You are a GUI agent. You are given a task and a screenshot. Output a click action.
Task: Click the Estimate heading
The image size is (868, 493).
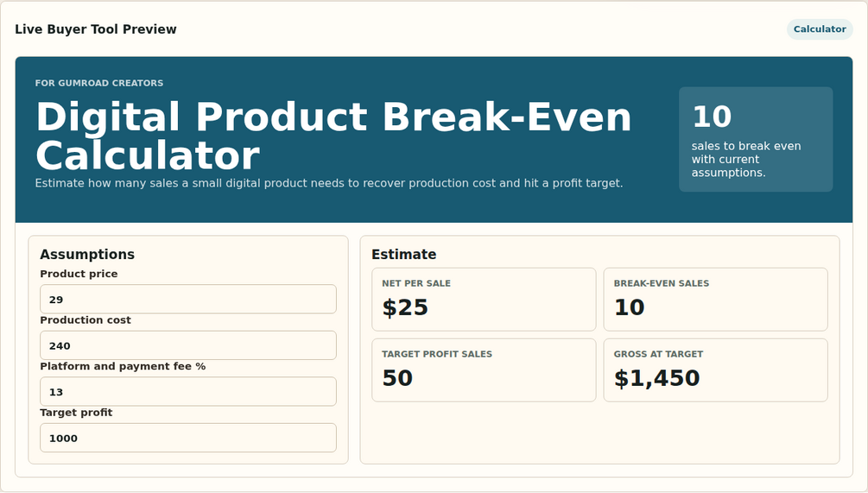403,255
